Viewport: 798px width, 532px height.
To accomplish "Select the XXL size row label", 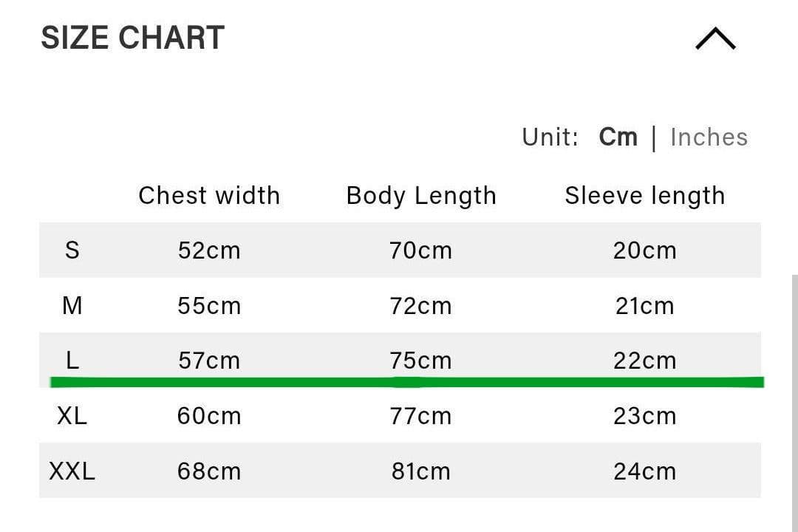I will coord(72,471).
